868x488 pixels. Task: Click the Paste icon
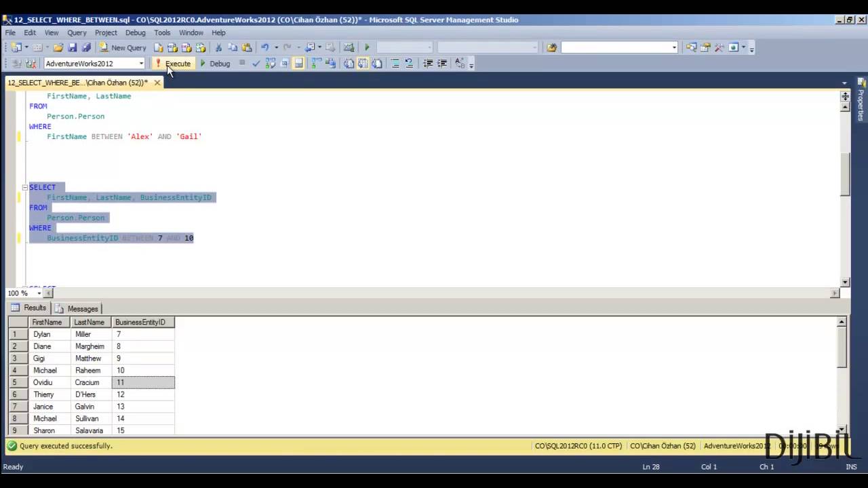click(x=247, y=47)
